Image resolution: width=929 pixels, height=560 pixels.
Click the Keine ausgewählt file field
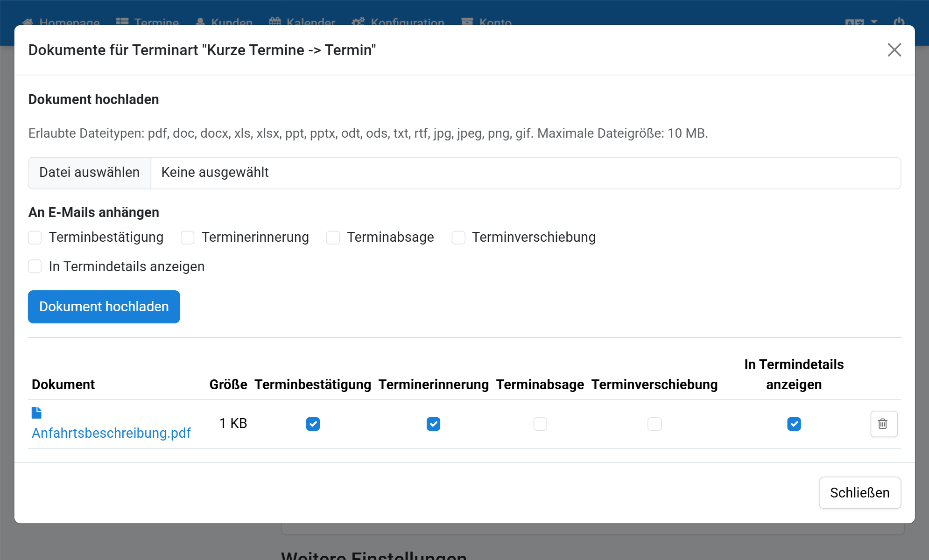coord(526,173)
